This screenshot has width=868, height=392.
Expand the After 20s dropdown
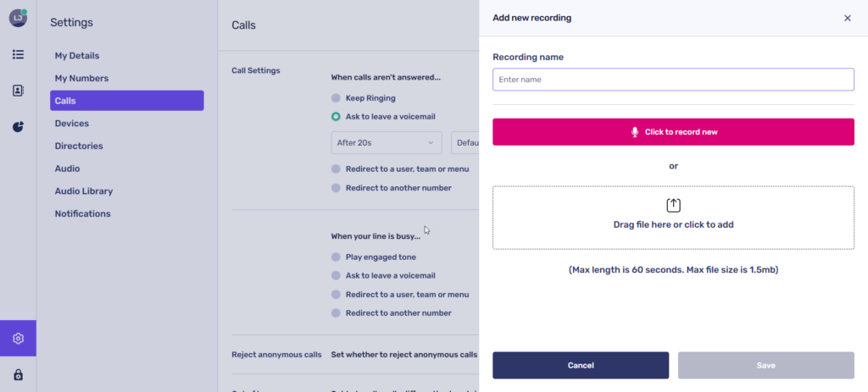coord(387,143)
